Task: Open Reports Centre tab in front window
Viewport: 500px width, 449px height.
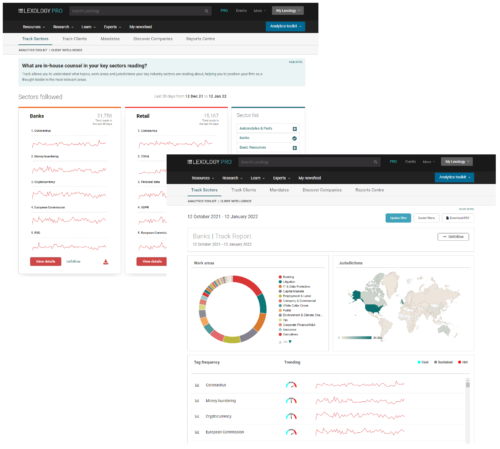Action: click(369, 190)
